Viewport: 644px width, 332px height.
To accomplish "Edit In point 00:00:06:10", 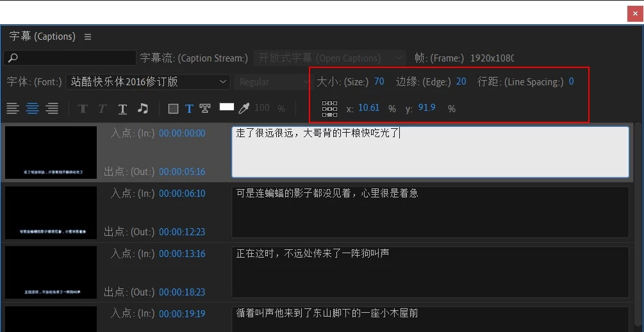I will [182, 193].
